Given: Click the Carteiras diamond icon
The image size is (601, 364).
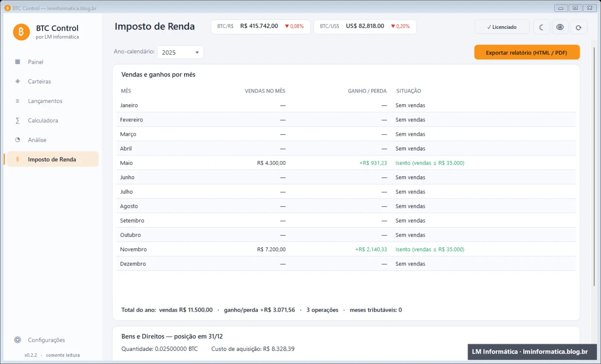Looking at the screenshot, I should [18, 81].
